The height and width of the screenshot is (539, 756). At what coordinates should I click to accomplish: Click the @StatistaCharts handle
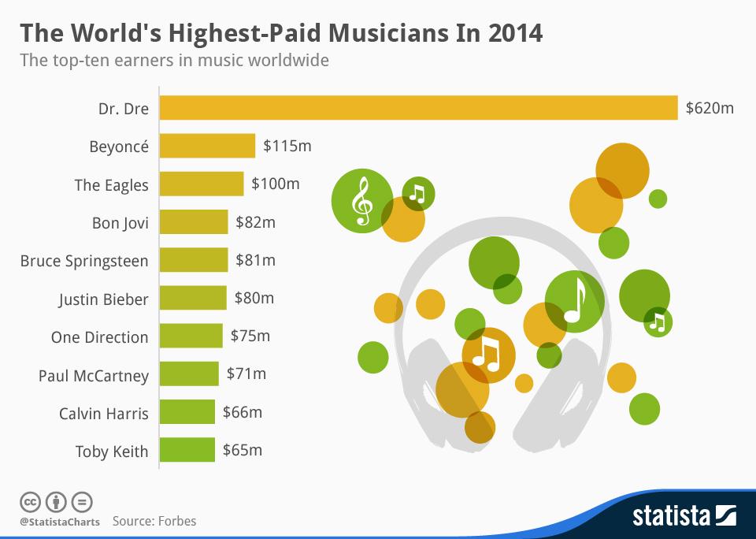pos(59,521)
